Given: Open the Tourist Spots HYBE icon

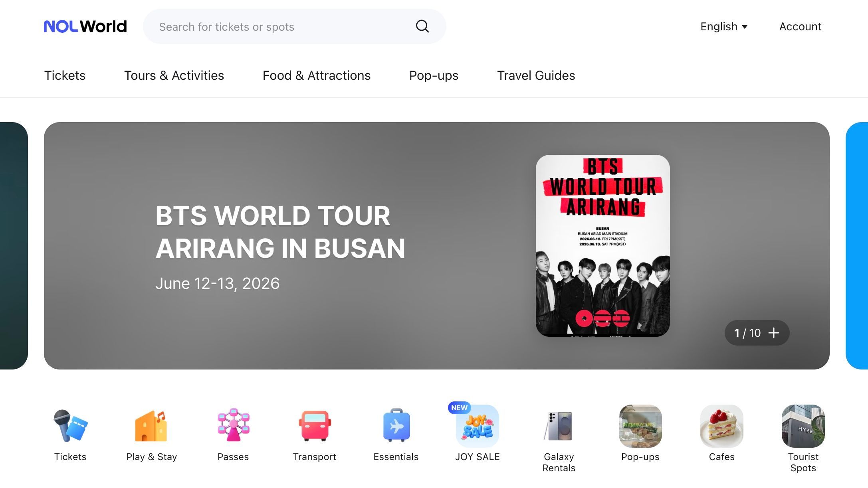Looking at the screenshot, I should pyautogui.click(x=803, y=426).
